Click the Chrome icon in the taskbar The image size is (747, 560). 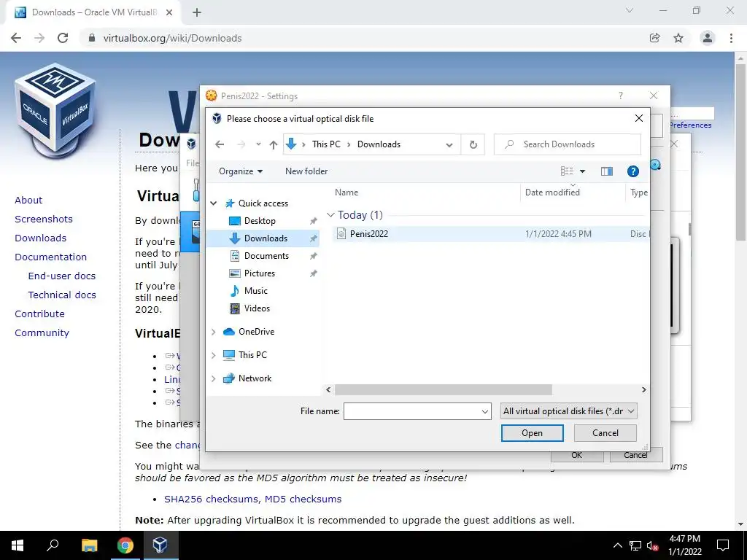(125, 545)
